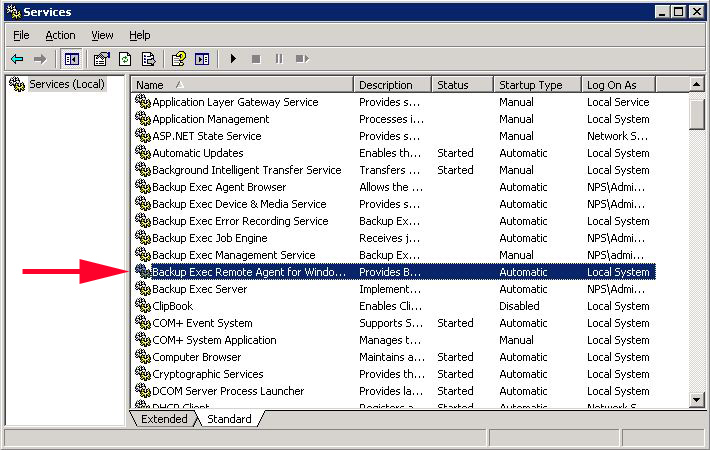The height and width of the screenshot is (450, 710).
Task: Open the Properties toolbar icon
Action: coord(102,59)
